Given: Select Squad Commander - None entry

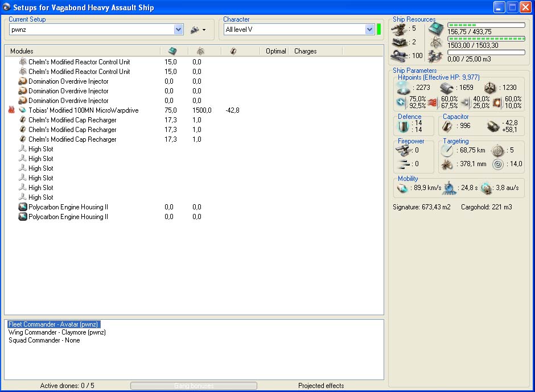Looking at the screenshot, I should 44,340.
